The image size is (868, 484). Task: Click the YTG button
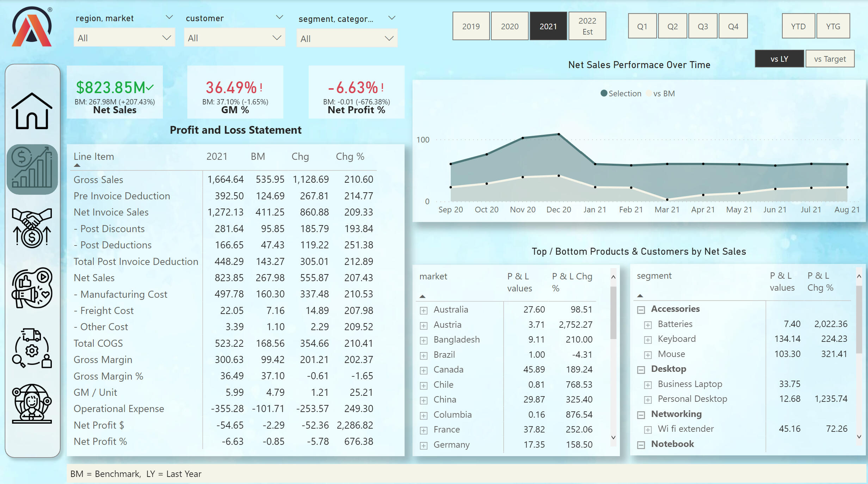(833, 26)
